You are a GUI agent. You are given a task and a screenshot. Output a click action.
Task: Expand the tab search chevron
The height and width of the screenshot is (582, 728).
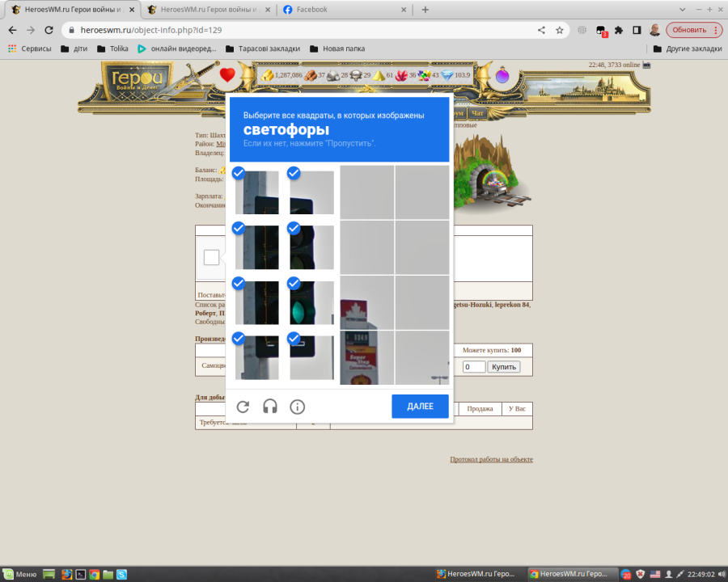click(x=682, y=9)
